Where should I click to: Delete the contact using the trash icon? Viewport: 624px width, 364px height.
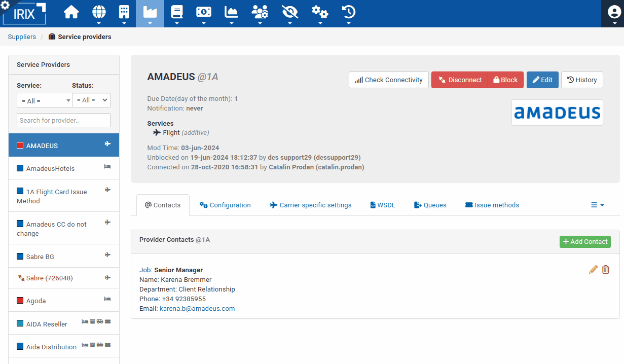click(606, 269)
